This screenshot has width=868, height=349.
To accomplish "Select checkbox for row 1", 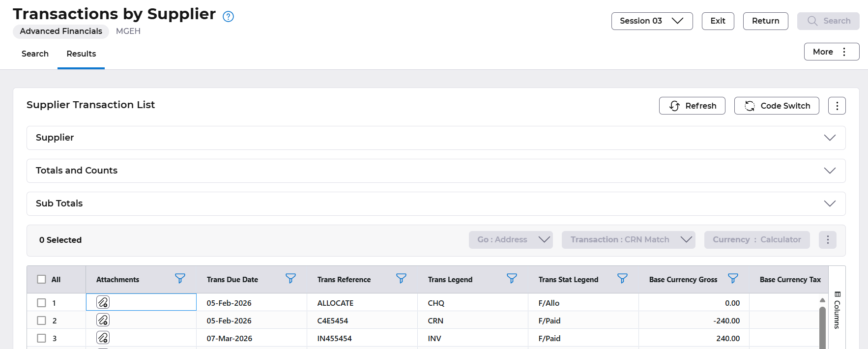I will coord(42,303).
